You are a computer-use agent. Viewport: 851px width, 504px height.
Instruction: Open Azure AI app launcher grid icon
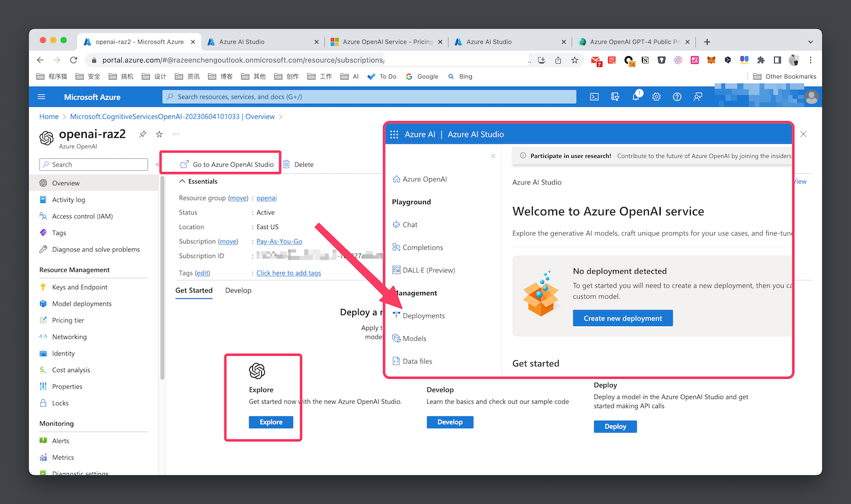(x=394, y=134)
